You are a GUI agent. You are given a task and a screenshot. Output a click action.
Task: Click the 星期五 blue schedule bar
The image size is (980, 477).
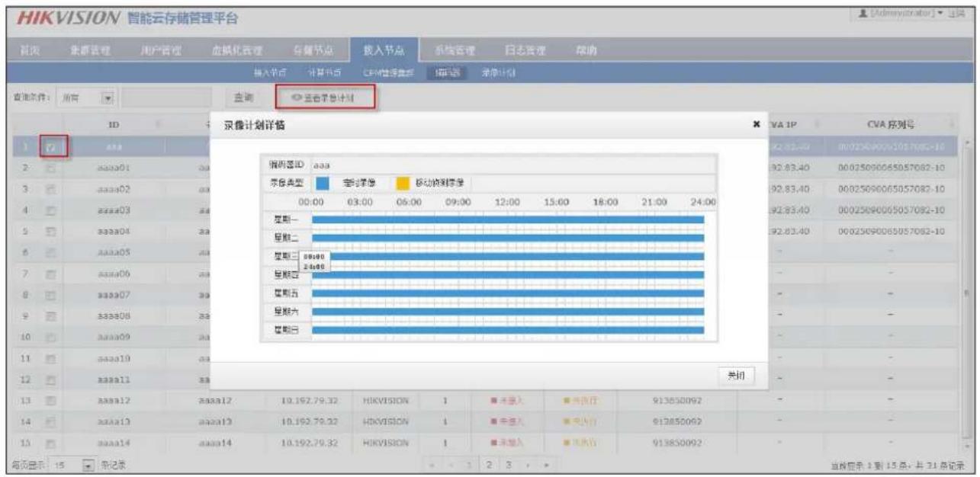coord(508,293)
